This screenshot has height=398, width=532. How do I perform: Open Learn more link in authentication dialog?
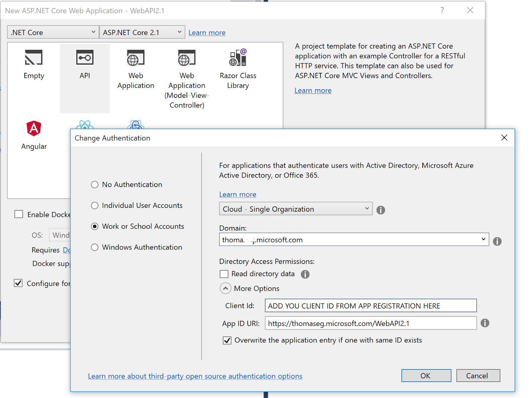pos(237,194)
